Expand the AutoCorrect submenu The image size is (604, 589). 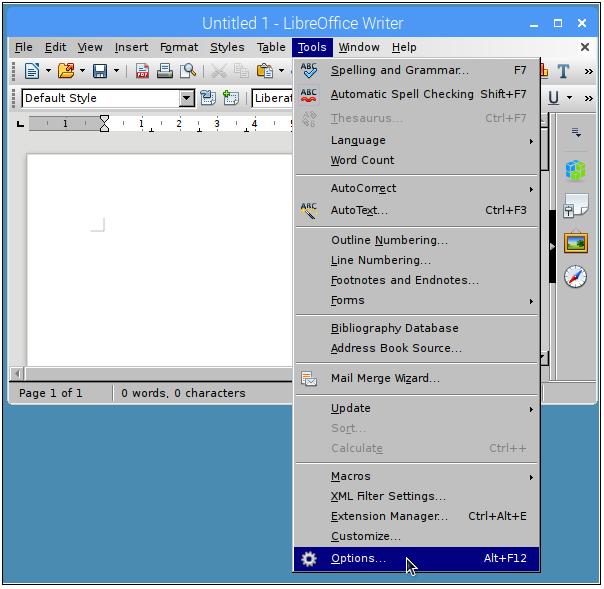(416, 188)
